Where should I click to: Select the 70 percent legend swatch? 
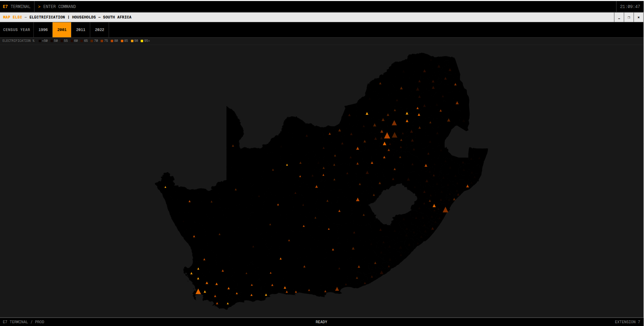92,41
